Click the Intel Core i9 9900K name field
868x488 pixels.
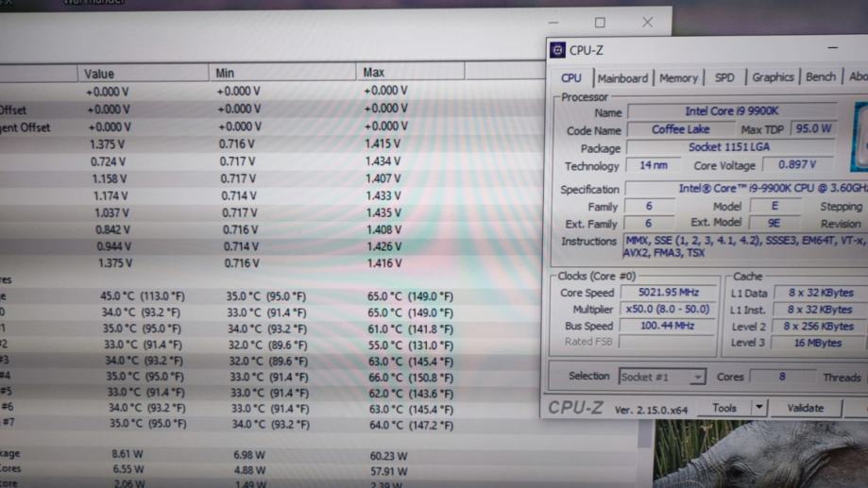[732, 111]
